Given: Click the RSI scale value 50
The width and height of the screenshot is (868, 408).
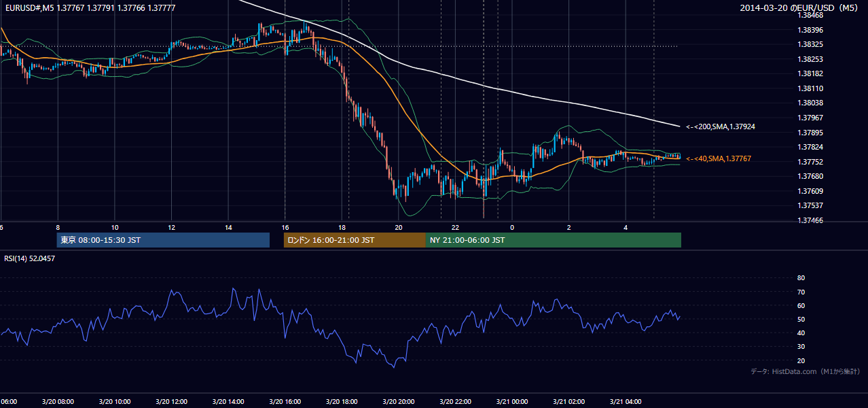Looking at the screenshot, I should (801, 319).
